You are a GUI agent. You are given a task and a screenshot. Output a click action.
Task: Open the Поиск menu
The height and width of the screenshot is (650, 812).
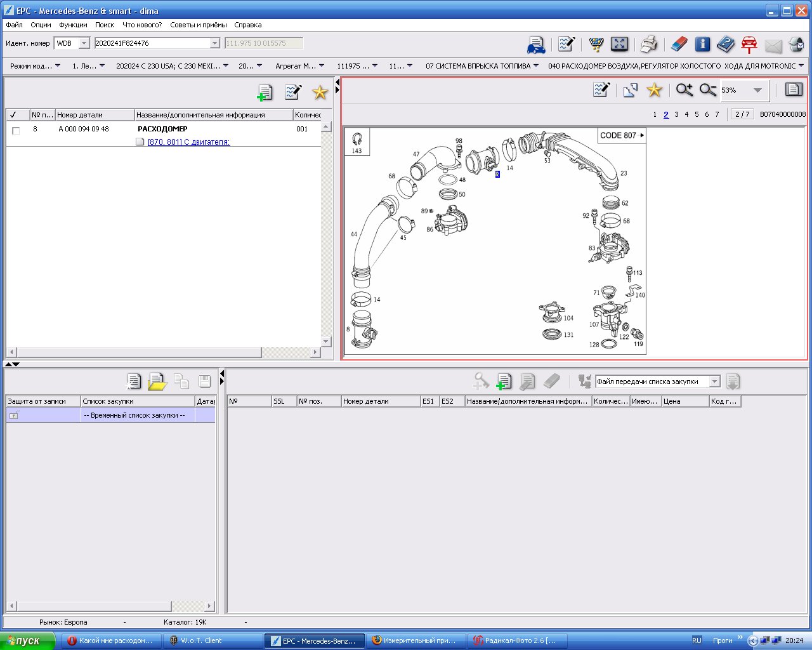(105, 25)
